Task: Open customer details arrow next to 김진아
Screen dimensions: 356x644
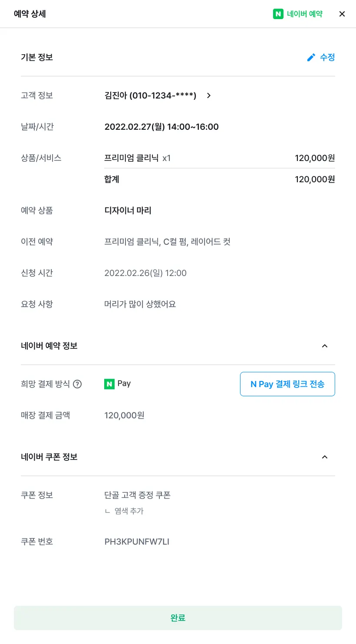Action: click(209, 95)
